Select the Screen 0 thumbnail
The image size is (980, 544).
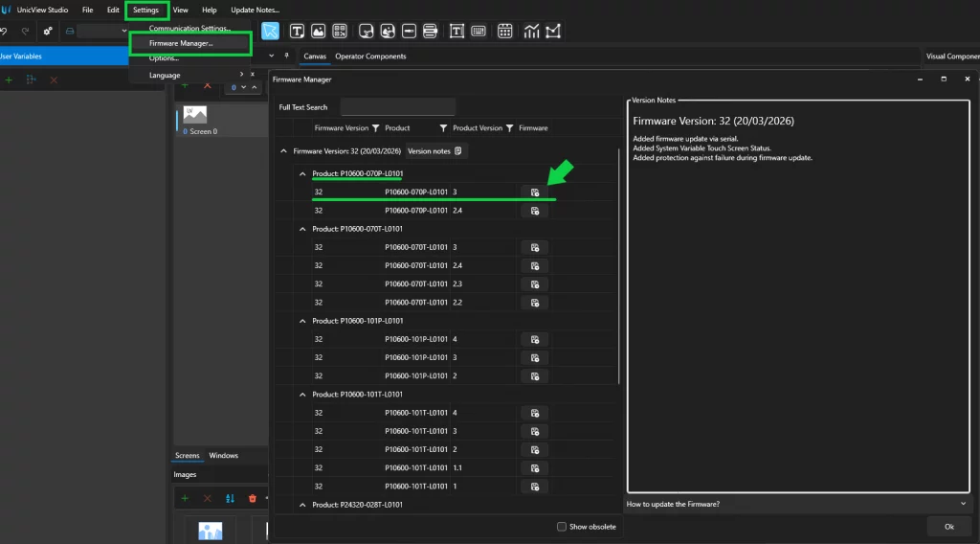tap(195, 114)
